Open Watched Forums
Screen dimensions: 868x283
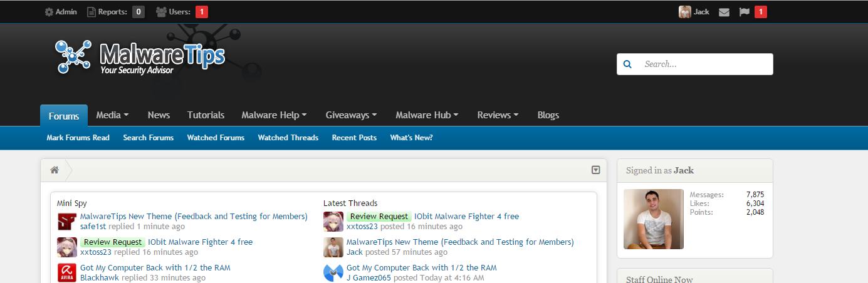pos(216,138)
